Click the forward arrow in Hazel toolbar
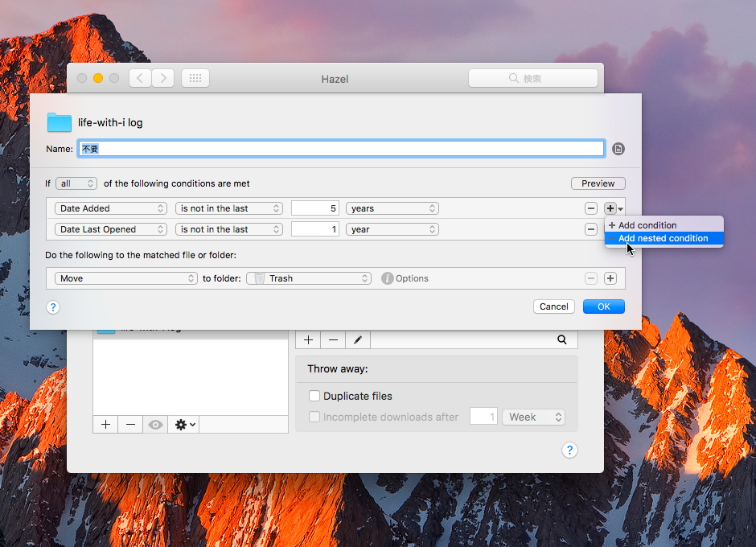 (x=163, y=78)
